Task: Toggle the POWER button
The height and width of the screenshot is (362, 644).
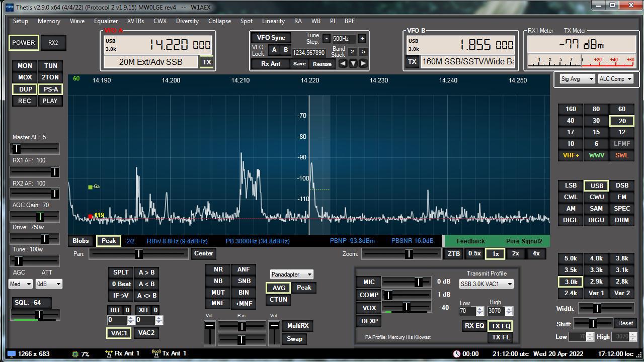Action: pyautogui.click(x=24, y=43)
